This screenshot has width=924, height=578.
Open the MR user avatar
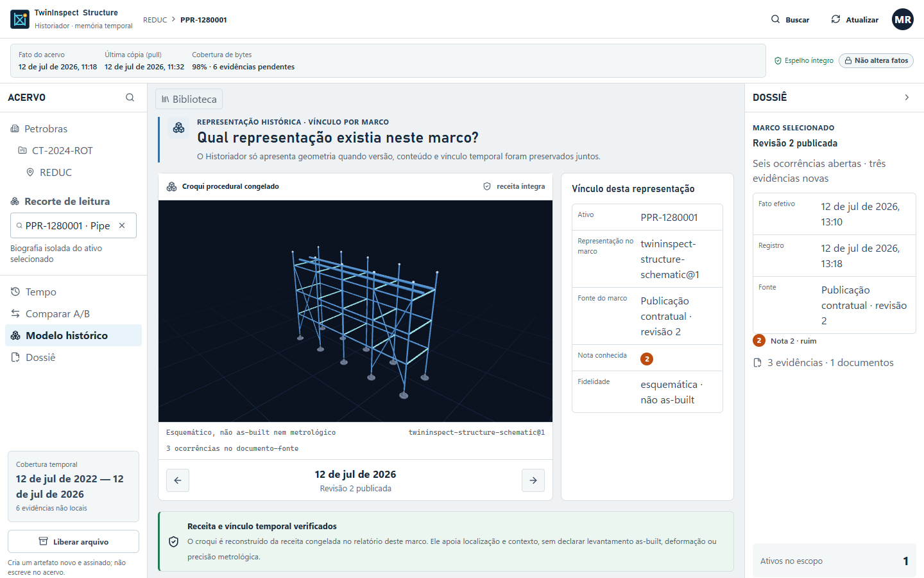point(903,19)
